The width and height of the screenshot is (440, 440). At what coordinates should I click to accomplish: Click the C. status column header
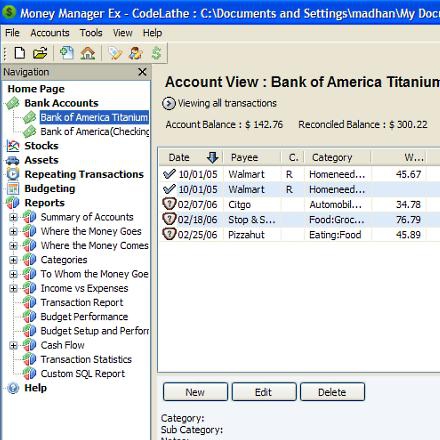(293, 157)
